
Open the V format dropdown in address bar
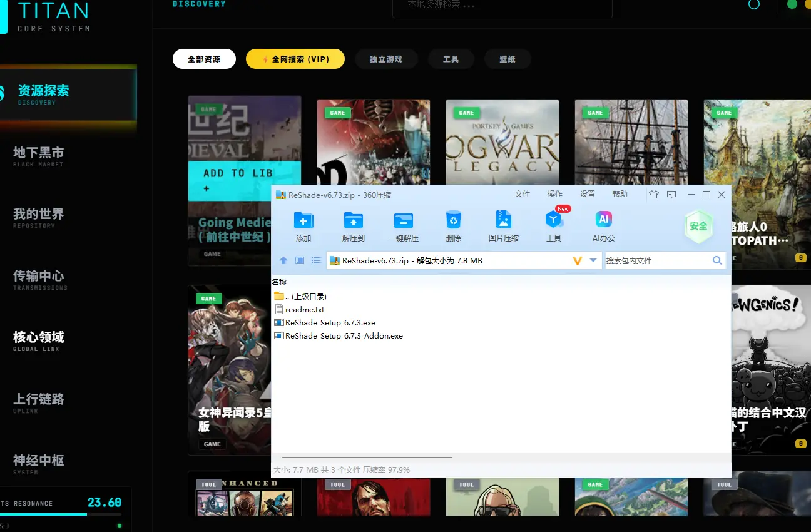coord(577,260)
